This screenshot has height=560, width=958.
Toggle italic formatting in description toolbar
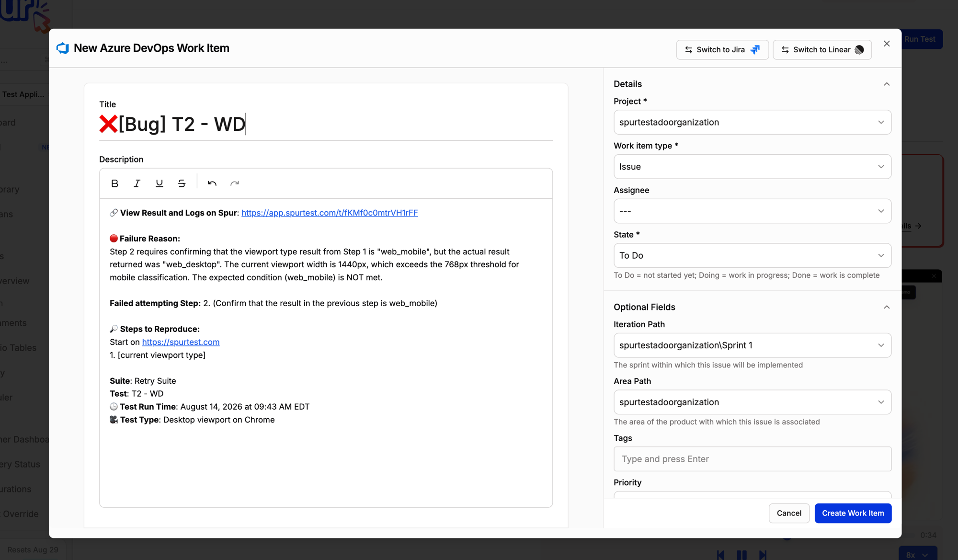[137, 183]
